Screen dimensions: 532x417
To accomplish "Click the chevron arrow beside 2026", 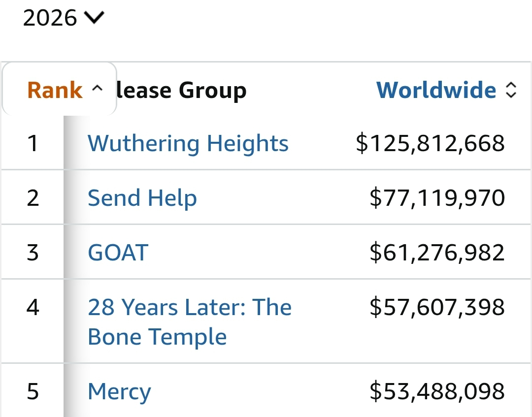I will coord(95,18).
